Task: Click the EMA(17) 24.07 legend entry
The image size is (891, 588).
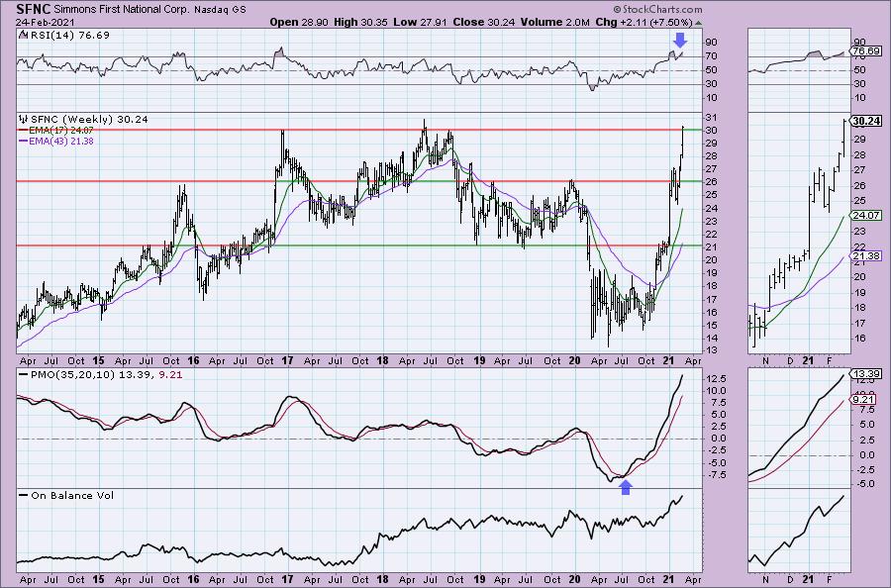Action: tap(60, 130)
